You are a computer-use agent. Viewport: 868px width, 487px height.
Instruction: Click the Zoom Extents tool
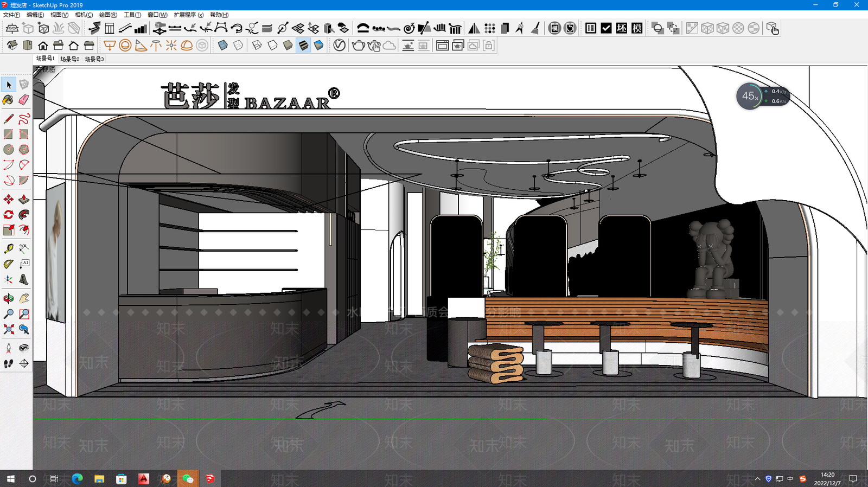coord(9,329)
